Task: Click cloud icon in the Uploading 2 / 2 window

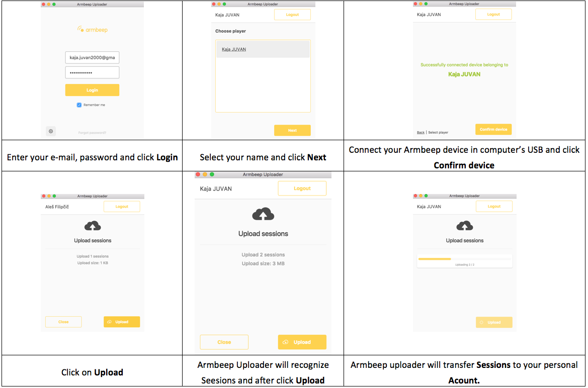Action: [465, 226]
